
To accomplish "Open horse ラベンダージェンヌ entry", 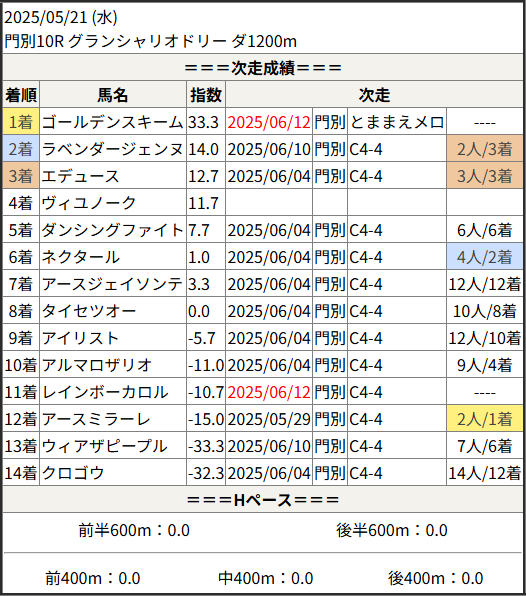I will tap(113, 149).
